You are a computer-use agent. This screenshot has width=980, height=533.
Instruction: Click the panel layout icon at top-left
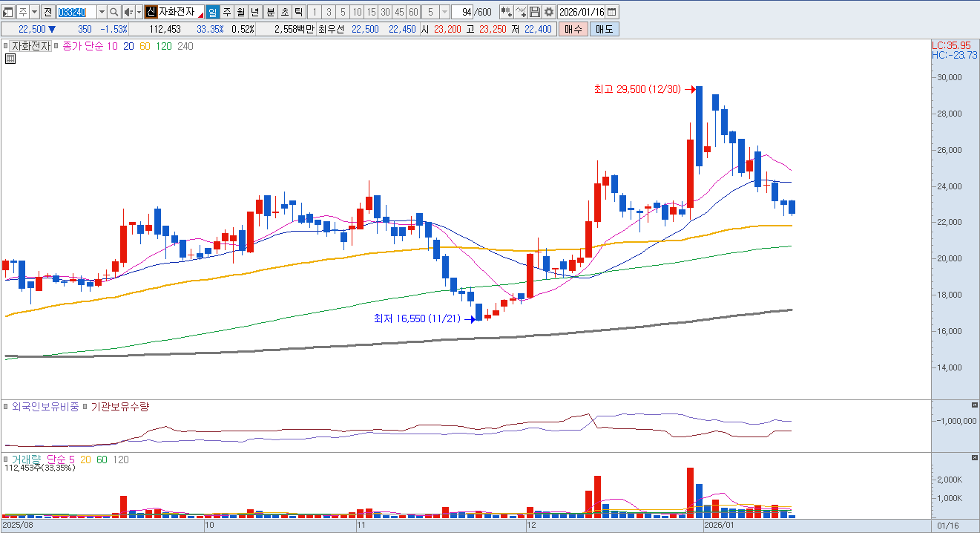point(9,12)
